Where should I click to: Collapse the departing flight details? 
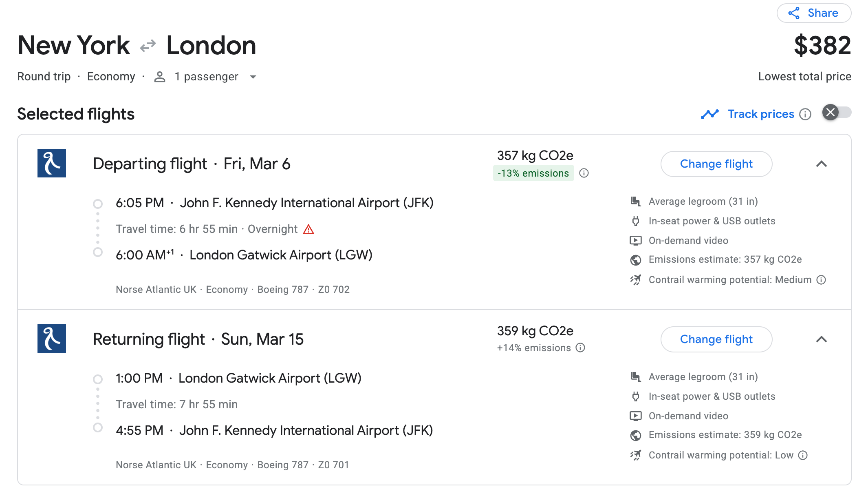pos(822,164)
